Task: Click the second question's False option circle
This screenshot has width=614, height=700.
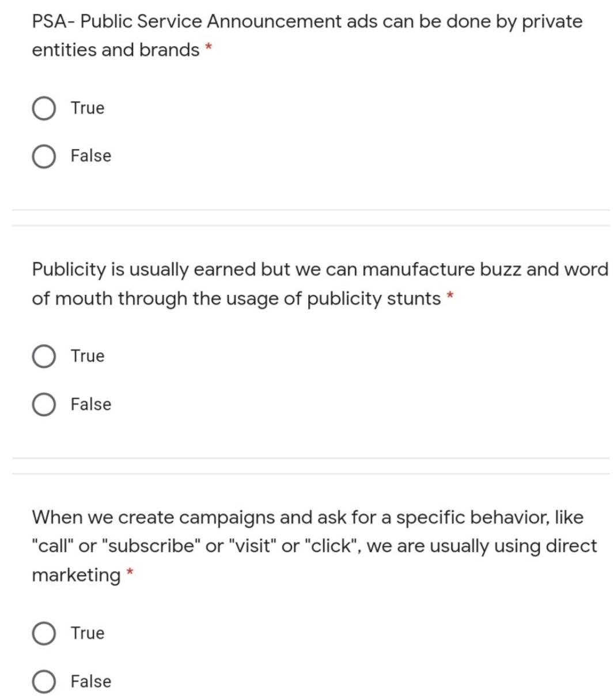Action: (x=44, y=404)
